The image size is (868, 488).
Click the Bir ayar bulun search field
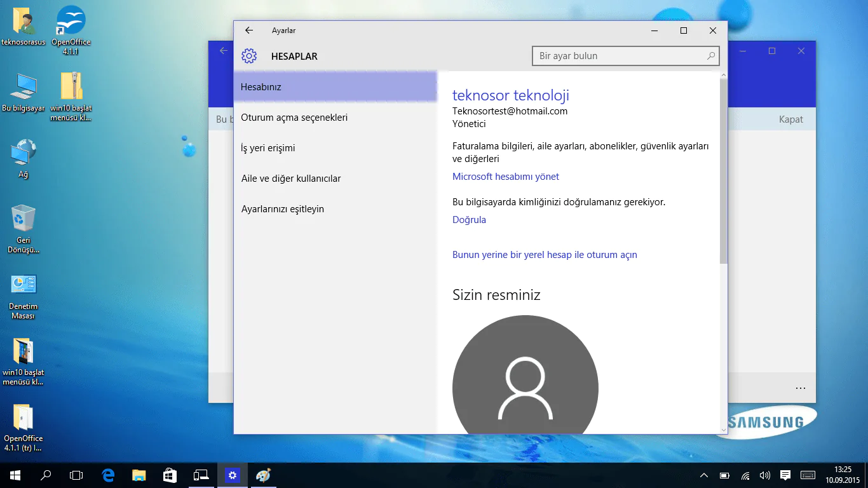click(x=625, y=56)
